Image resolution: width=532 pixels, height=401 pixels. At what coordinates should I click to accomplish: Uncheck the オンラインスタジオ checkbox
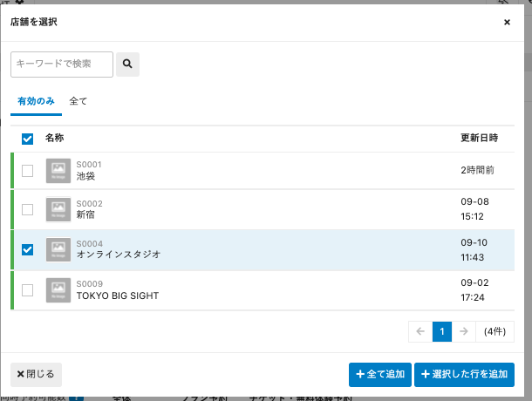point(28,249)
